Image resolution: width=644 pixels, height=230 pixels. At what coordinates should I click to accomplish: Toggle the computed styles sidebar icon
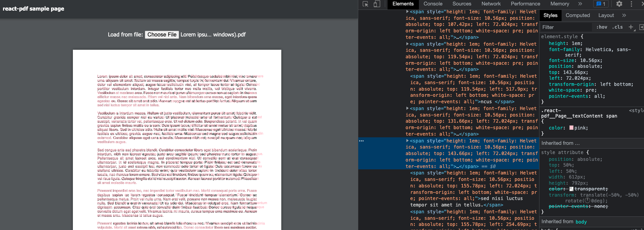tap(641, 27)
